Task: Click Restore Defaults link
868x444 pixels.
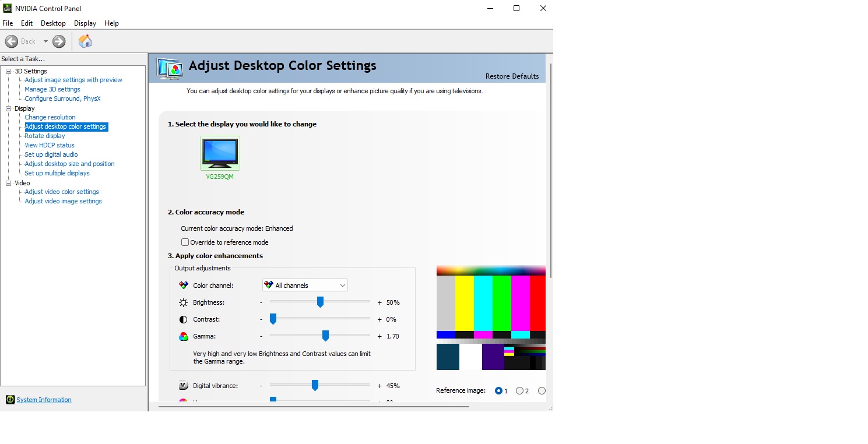Action: coord(512,76)
